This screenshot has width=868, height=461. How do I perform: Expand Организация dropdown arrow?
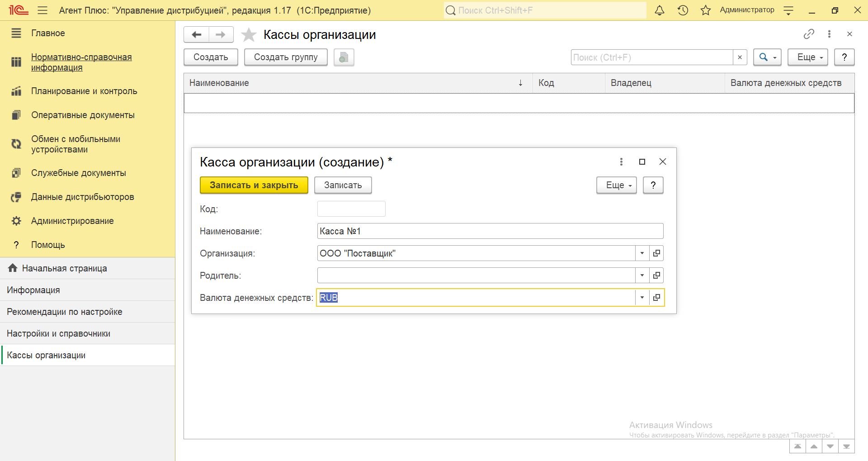[642, 253]
